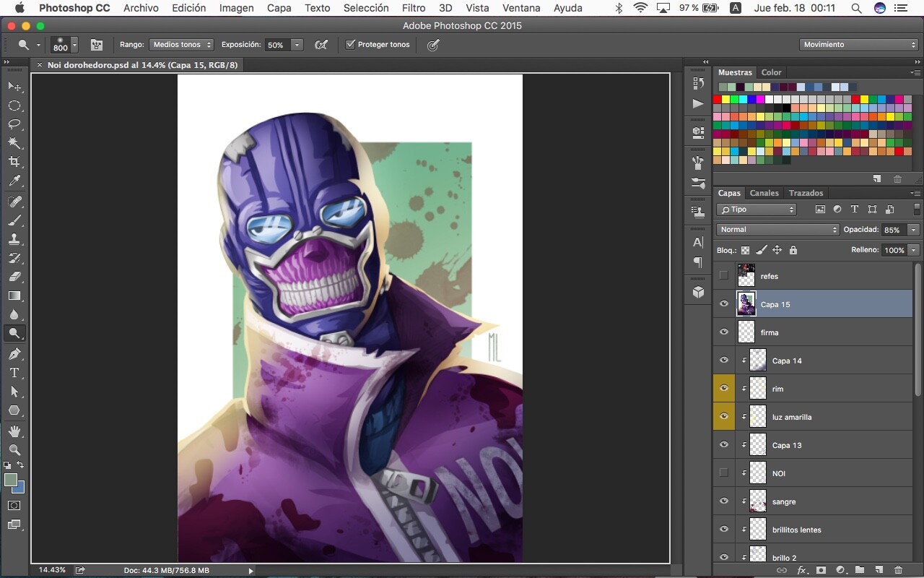Toggle visibility of refes layer
This screenshot has width=924, height=578.
pos(724,275)
